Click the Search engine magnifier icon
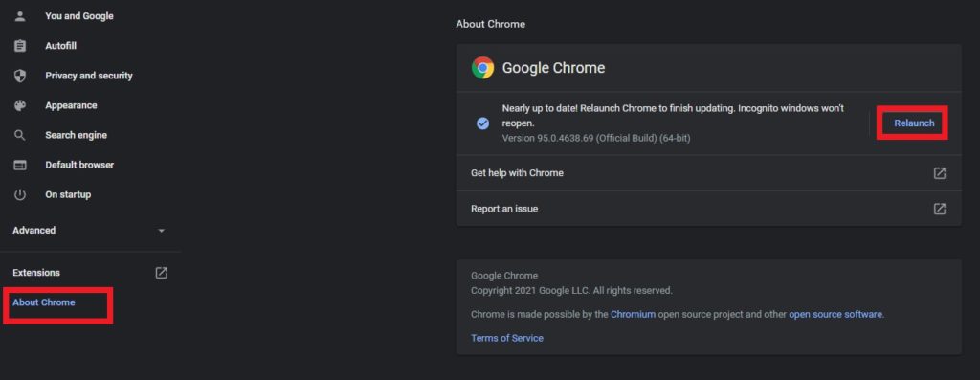Viewport: 980px width, 380px height. click(x=20, y=135)
